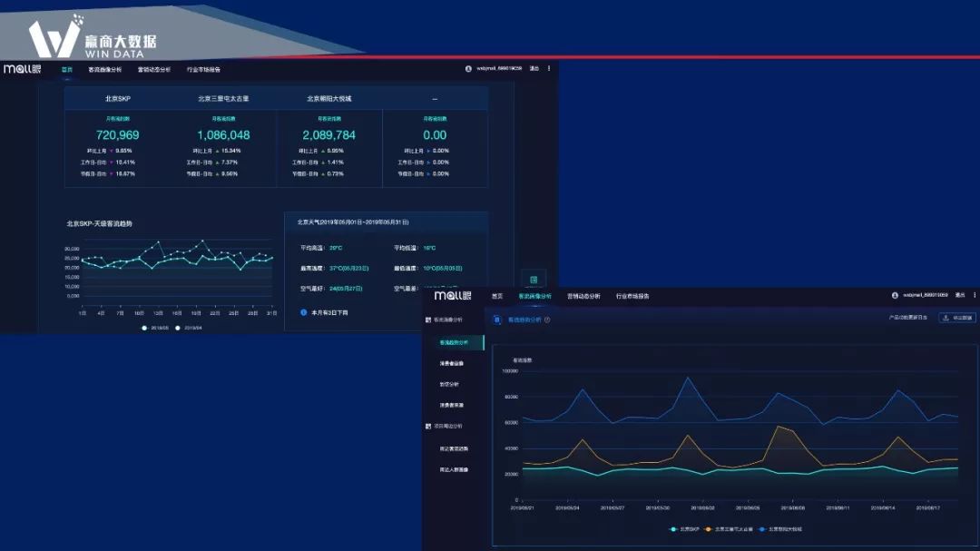The width and height of the screenshot is (980, 551).
Task: Open the three-dot menu in the upper window header
Action: point(548,68)
